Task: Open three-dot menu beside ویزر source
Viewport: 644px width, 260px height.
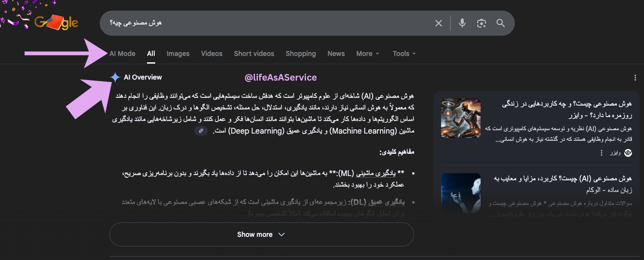Action: [x=602, y=153]
